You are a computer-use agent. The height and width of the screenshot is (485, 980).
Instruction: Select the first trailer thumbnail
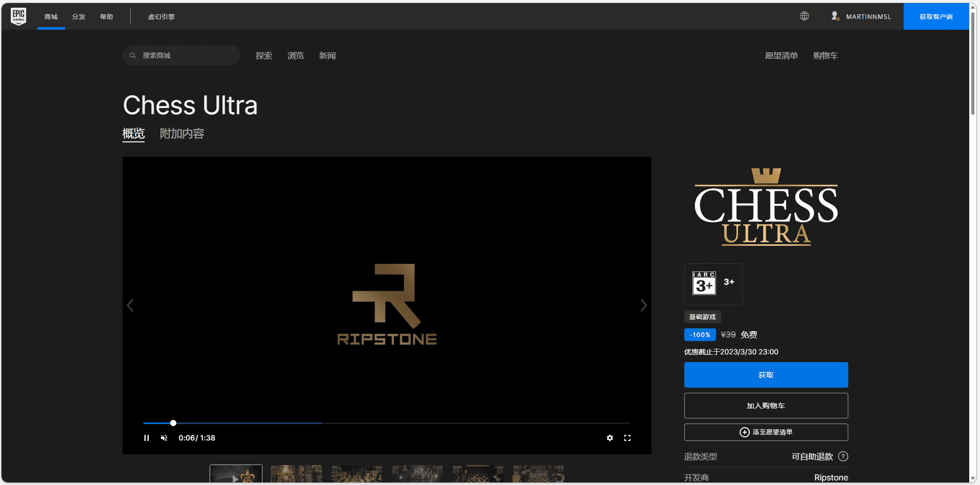[x=236, y=474]
